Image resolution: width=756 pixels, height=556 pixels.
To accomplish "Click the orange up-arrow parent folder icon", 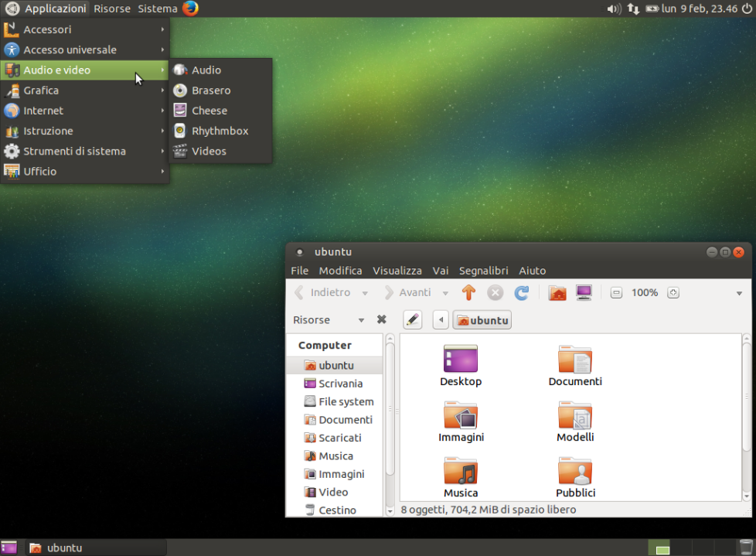I will coord(468,293).
